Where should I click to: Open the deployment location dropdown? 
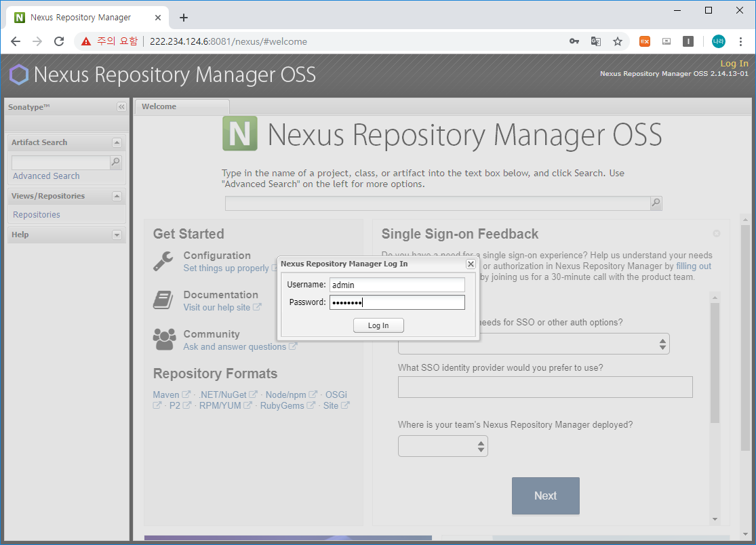443,446
